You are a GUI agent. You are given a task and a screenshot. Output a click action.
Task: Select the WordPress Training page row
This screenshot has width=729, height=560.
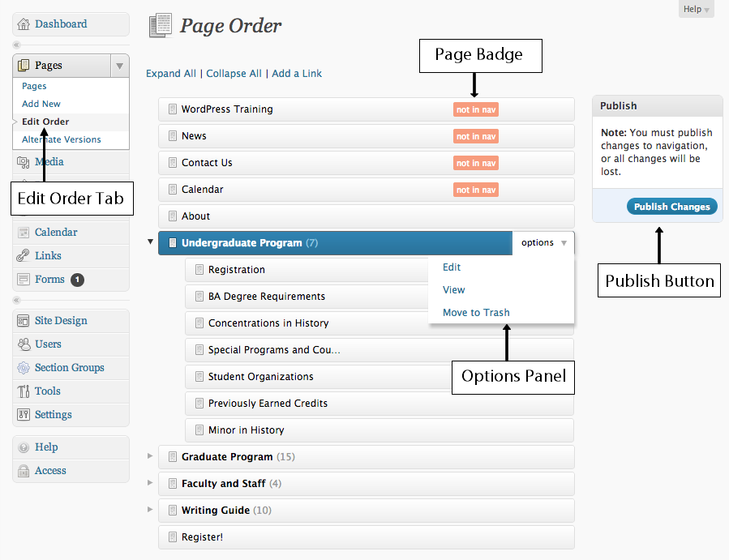click(227, 109)
